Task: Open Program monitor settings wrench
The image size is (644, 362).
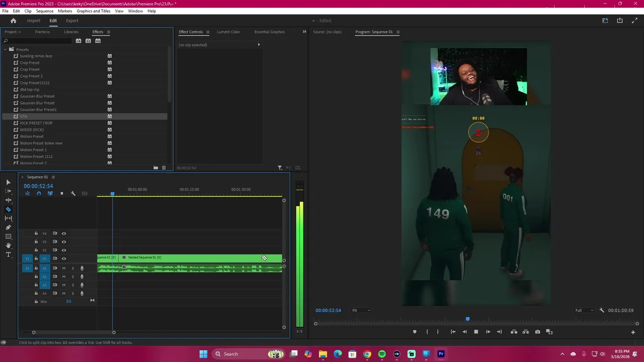Action: pyautogui.click(x=602, y=310)
